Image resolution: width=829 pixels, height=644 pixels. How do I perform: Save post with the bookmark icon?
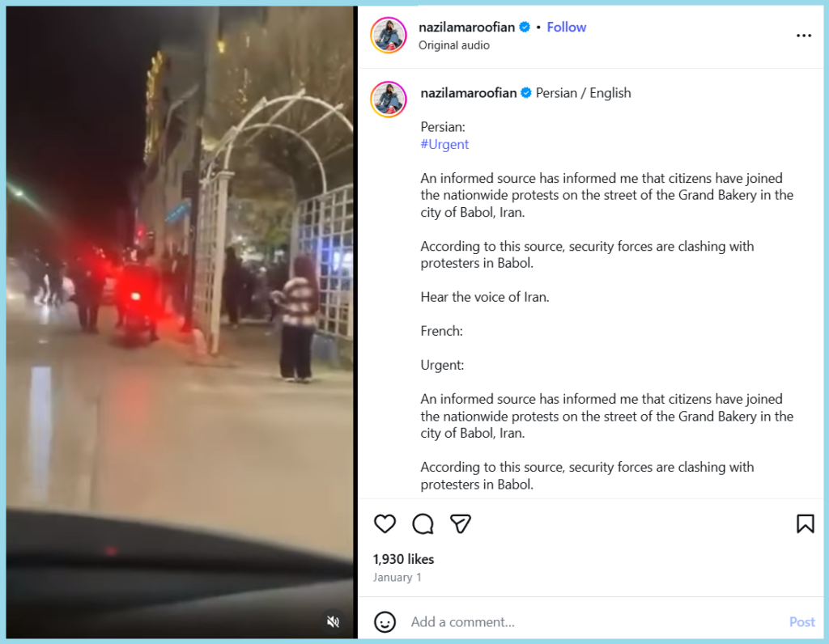click(805, 523)
